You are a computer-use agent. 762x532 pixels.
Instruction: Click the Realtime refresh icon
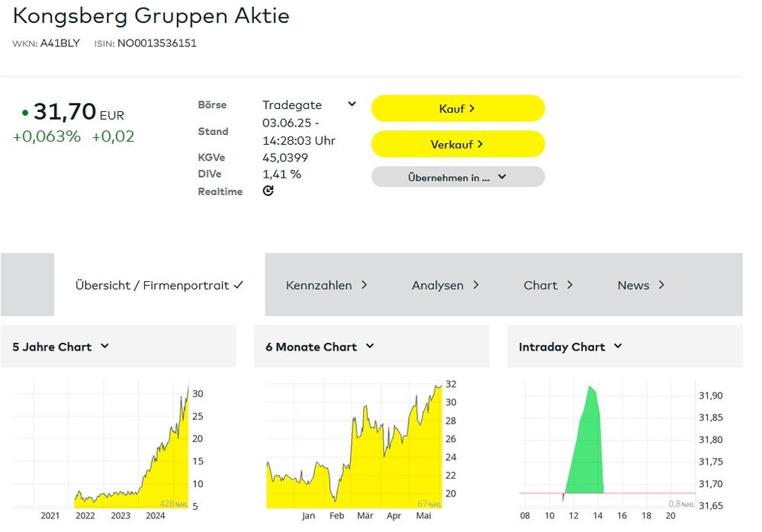[x=268, y=191]
